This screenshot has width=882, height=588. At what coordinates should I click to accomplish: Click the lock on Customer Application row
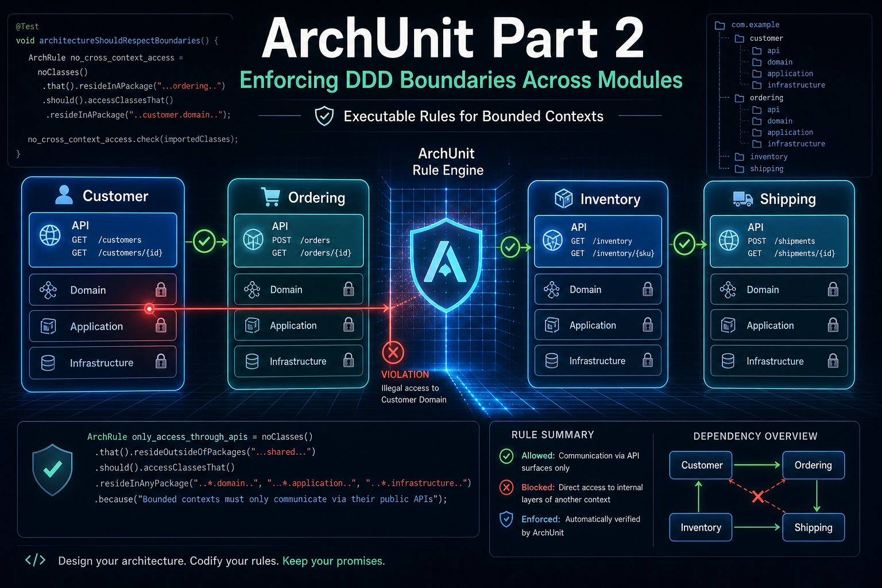161,325
